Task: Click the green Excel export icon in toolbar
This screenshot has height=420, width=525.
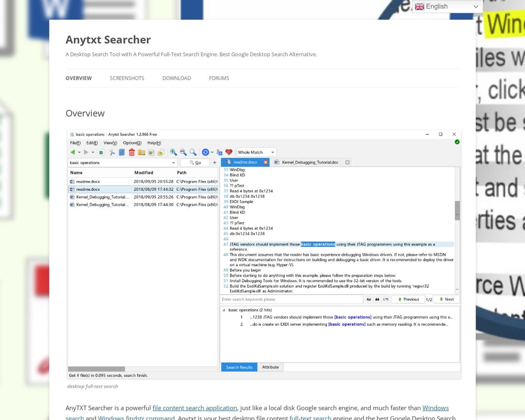Action: pos(102,152)
